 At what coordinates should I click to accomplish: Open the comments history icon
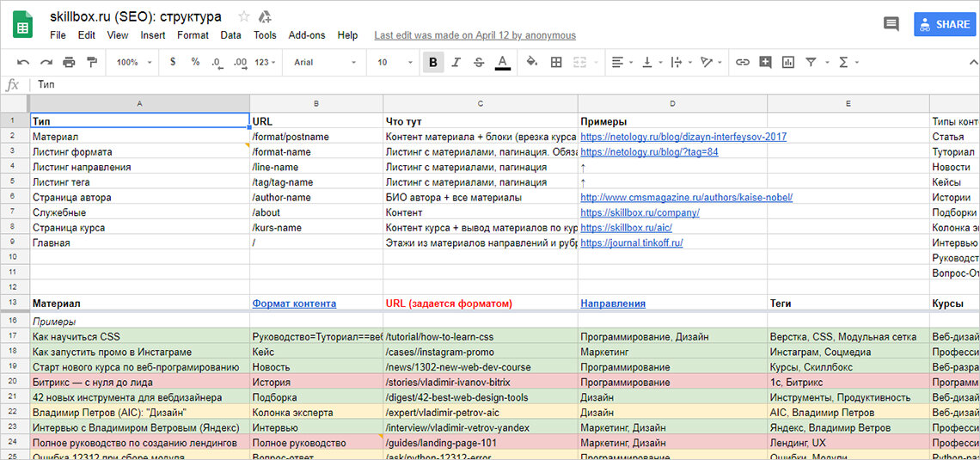click(x=891, y=24)
